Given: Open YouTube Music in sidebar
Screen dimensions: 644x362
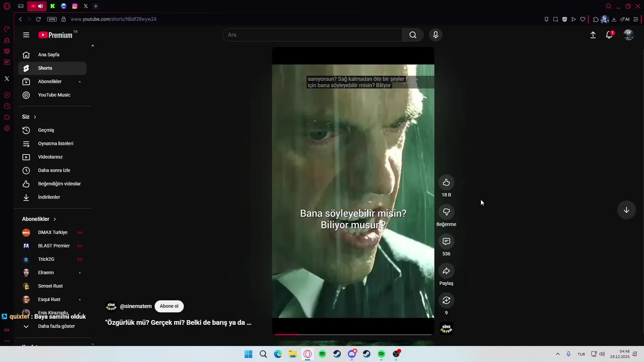Looking at the screenshot, I should point(52,95).
